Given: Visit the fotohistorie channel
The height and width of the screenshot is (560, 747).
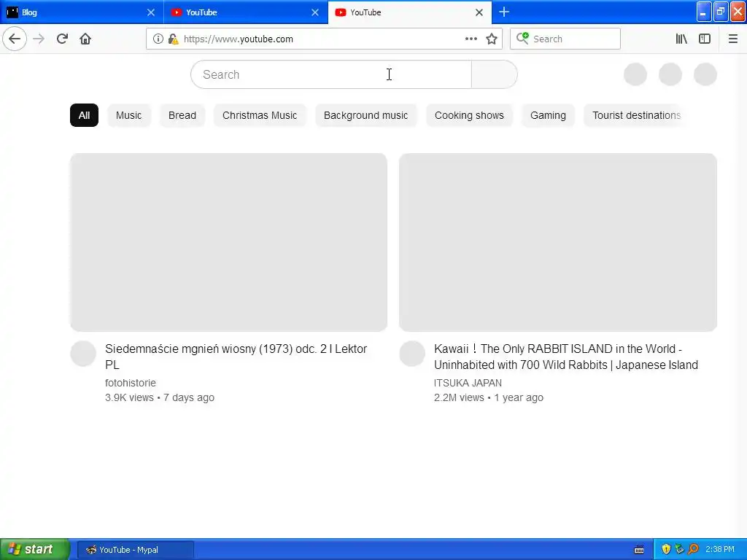Looking at the screenshot, I should pos(131,383).
